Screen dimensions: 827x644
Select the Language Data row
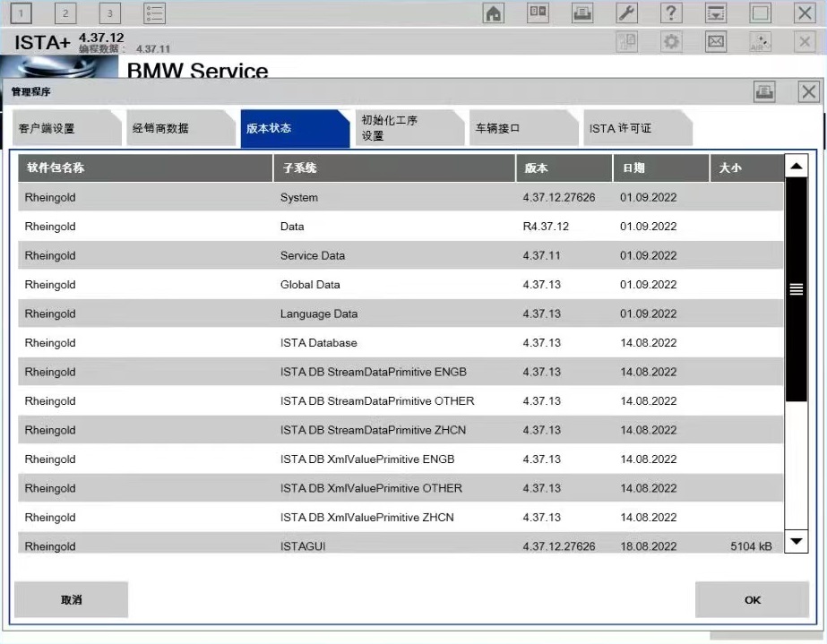[x=401, y=313]
